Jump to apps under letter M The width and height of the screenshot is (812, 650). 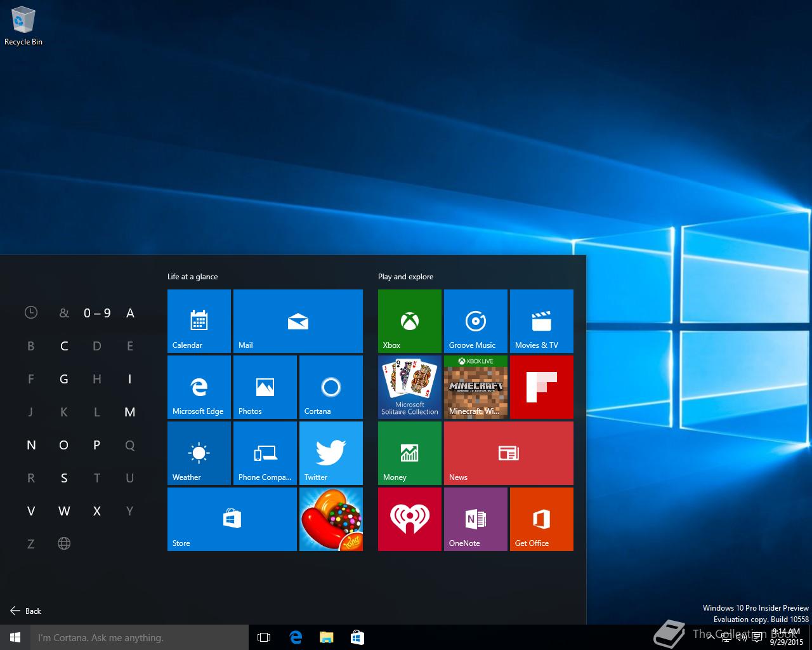point(130,412)
